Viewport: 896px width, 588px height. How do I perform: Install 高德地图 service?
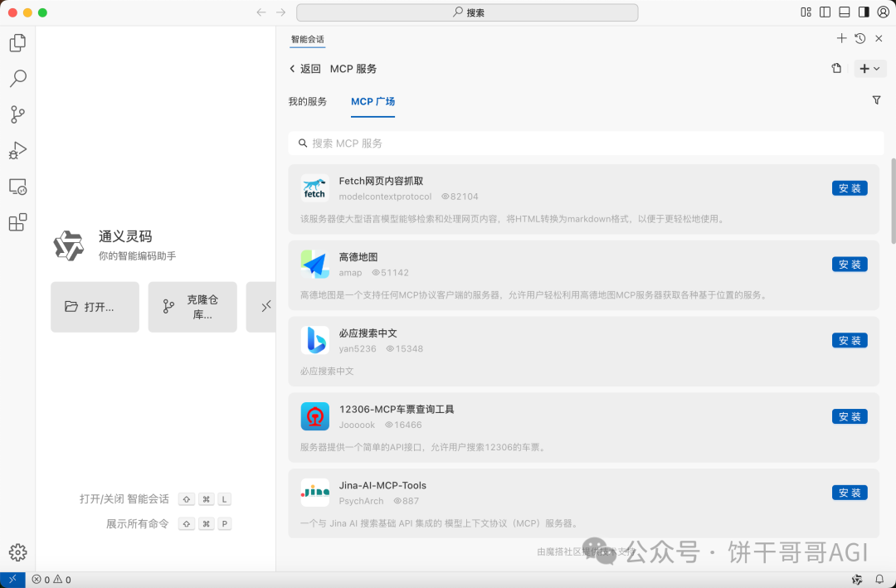point(850,264)
